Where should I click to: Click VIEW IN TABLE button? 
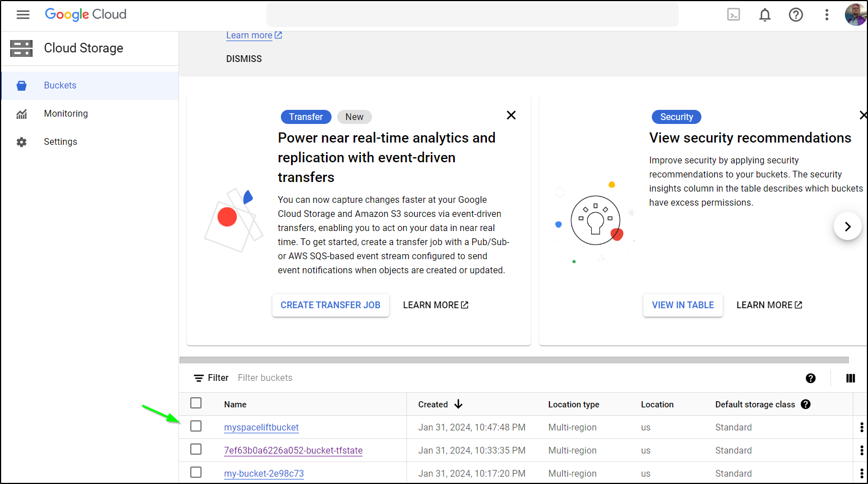683,305
